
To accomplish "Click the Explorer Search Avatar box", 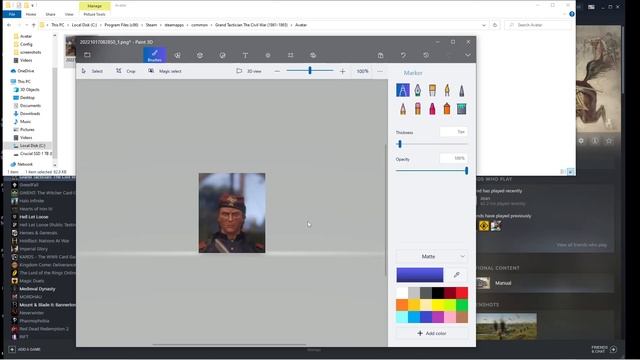I will [538, 25].
